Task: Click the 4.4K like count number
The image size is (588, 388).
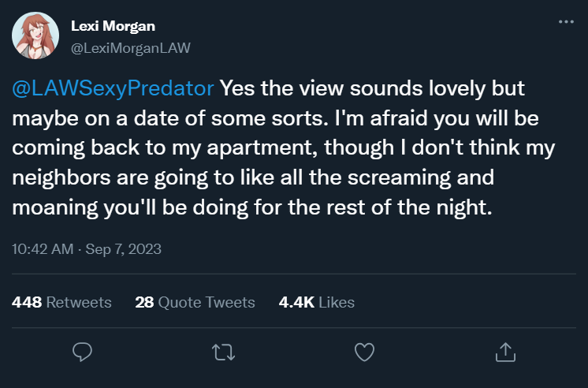Action: coord(297,302)
